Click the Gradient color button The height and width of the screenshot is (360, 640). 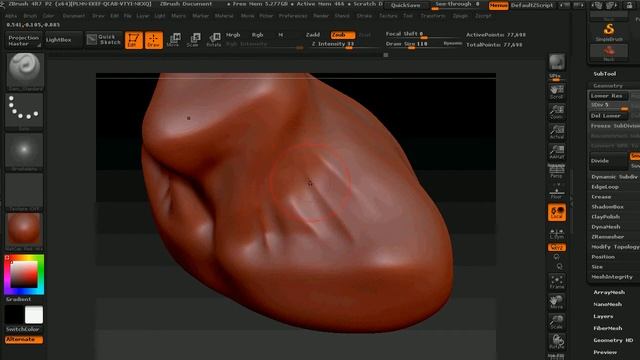click(x=18, y=299)
